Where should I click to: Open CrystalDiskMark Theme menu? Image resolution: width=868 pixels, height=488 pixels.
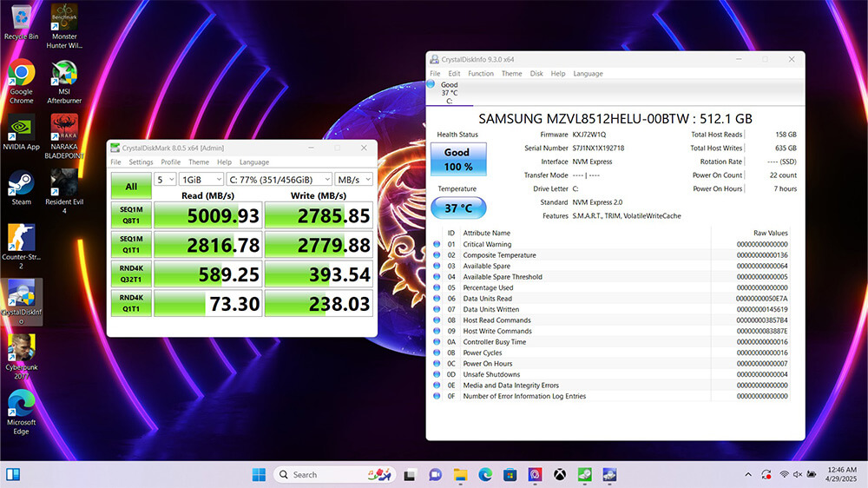coord(199,162)
